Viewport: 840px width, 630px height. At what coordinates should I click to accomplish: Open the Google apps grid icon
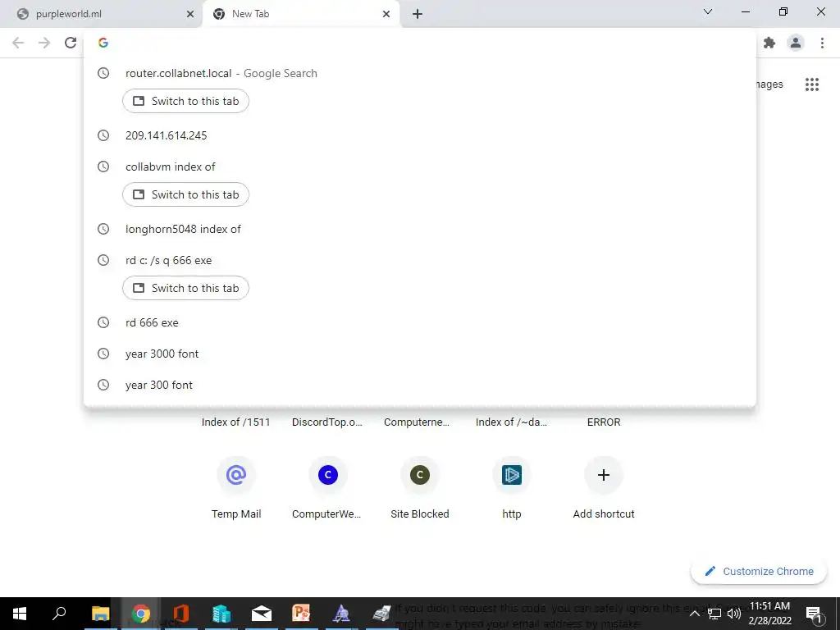coord(811,84)
